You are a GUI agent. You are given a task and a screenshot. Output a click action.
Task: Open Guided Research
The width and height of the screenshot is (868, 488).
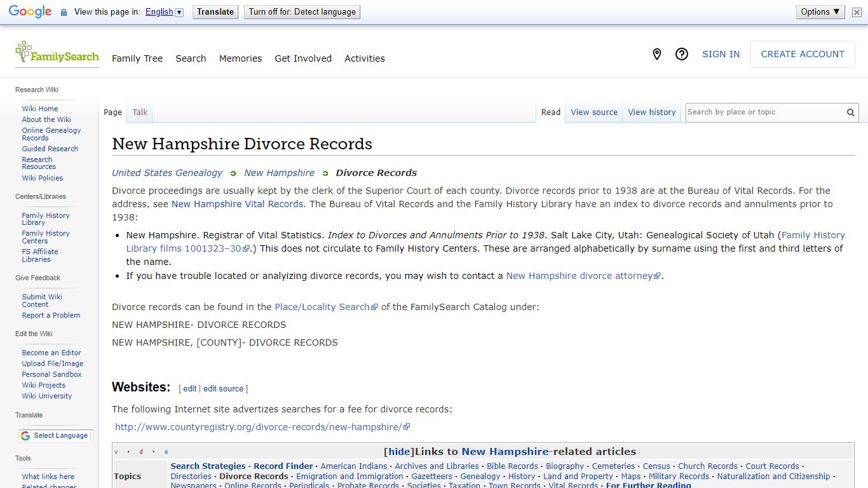click(50, 149)
